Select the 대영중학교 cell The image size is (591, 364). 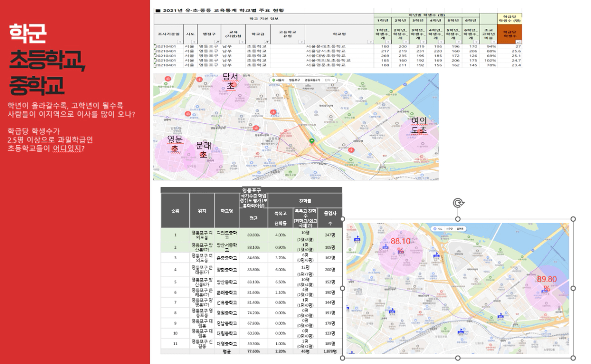pos(227,344)
